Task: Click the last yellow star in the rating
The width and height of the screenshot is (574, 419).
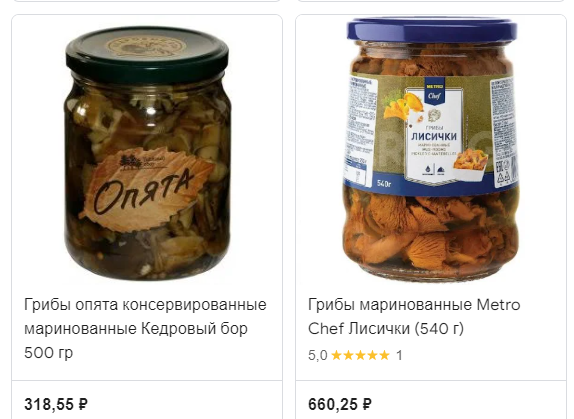Action: [384, 355]
